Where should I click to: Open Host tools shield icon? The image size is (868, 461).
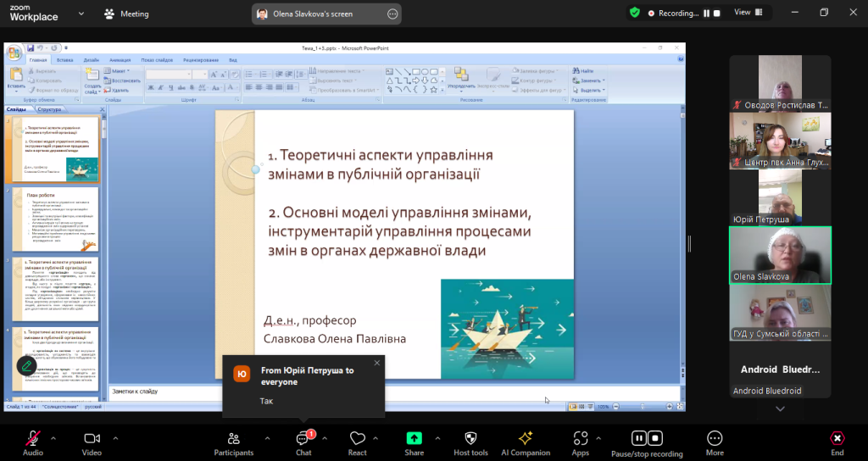click(471, 438)
